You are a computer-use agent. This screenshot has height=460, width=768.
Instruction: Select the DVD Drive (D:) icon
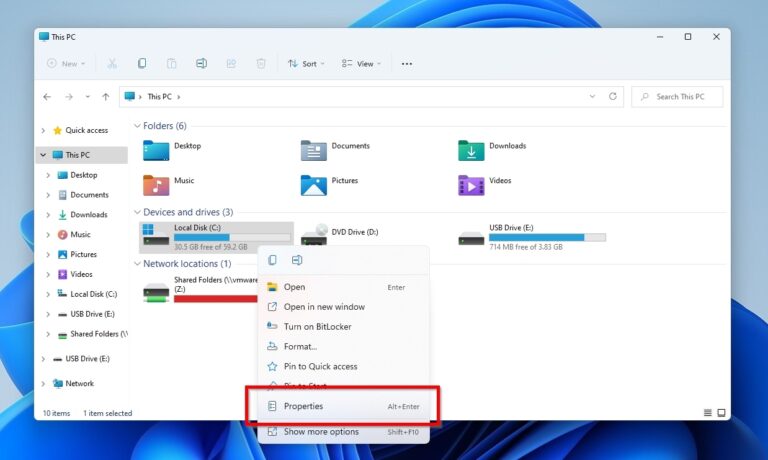coord(314,236)
